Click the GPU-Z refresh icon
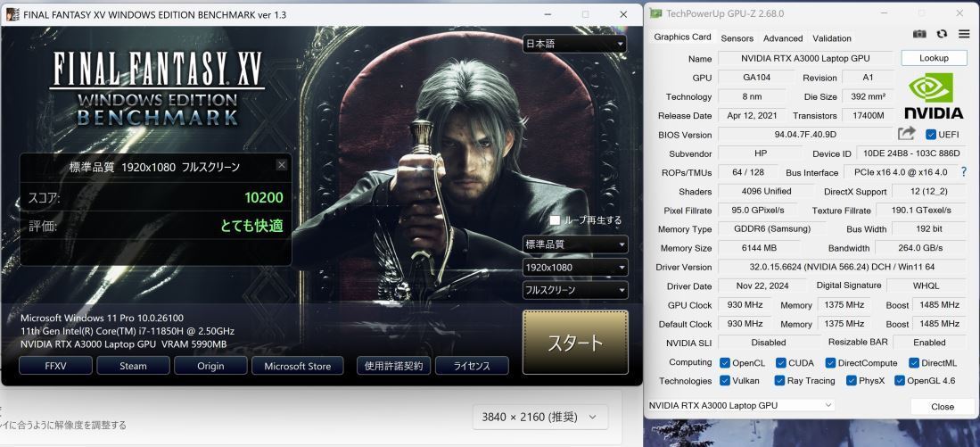 coord(942,34)
